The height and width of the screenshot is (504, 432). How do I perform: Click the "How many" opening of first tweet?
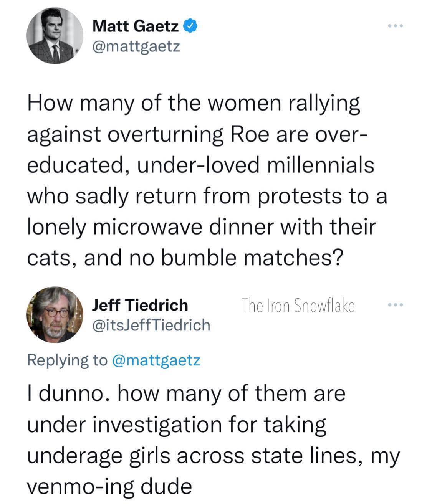coord(76,104)
